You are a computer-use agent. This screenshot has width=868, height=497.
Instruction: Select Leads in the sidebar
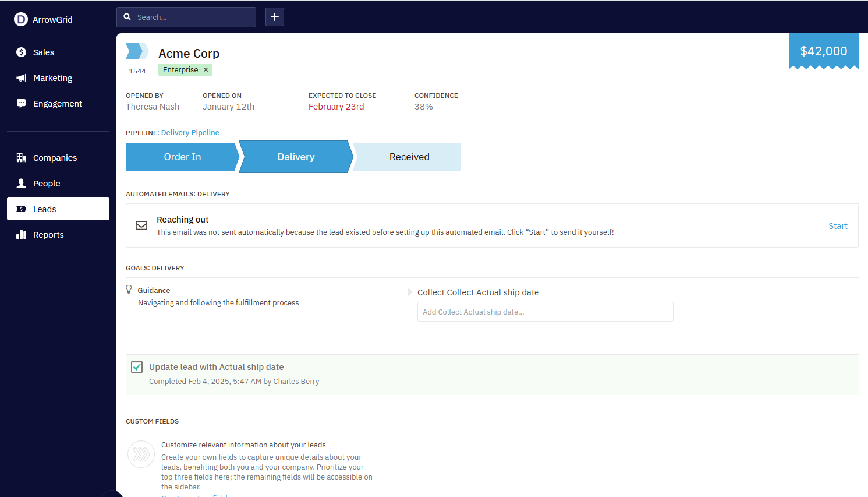point(58,209)
